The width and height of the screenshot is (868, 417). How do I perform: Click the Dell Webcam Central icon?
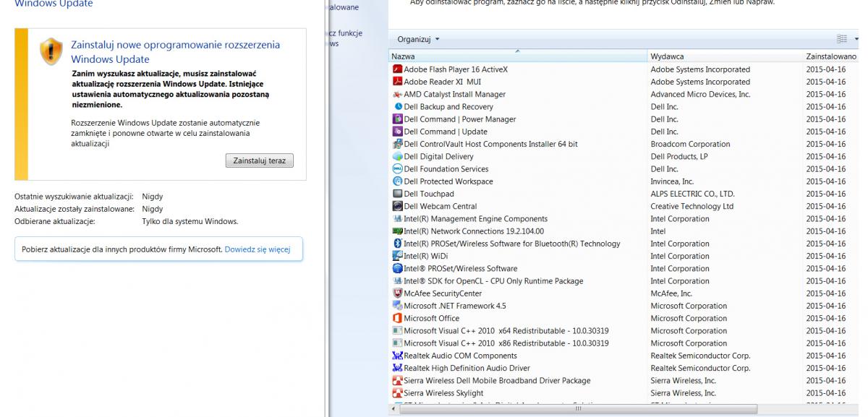[x=397, y=206]
